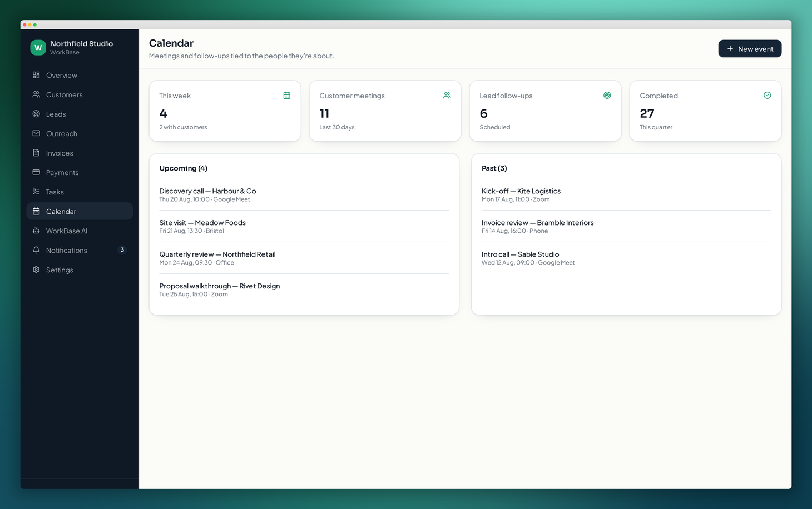This screenshot has width=812, height=509.
Task: Click the Upcoming (4) heading
Action: 183,168
